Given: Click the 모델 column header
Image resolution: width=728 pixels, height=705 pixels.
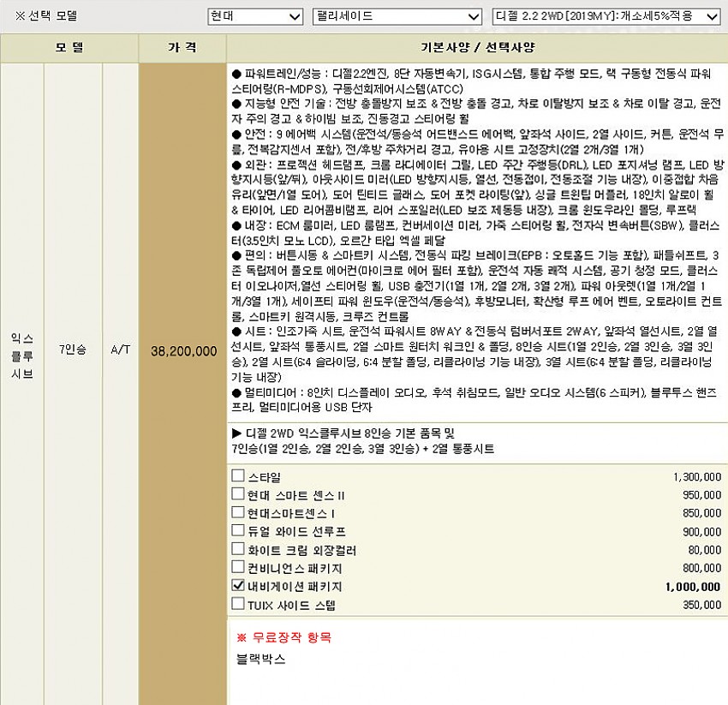Looking at the screenshot, I should coord(69,48).
